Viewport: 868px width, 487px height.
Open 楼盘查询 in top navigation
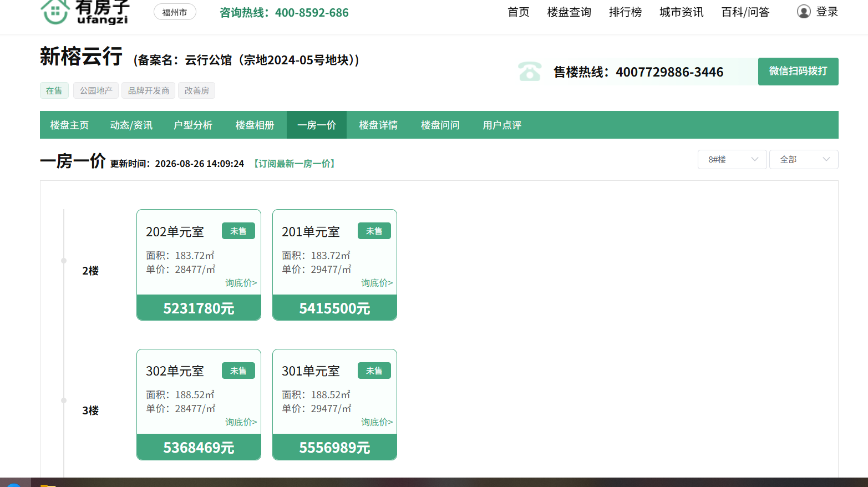click(569, 12)
